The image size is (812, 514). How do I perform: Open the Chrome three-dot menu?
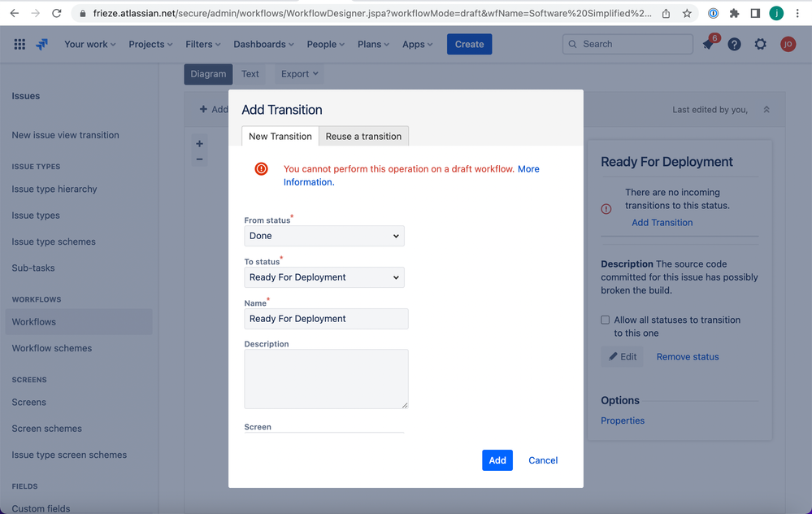[797, 14]
